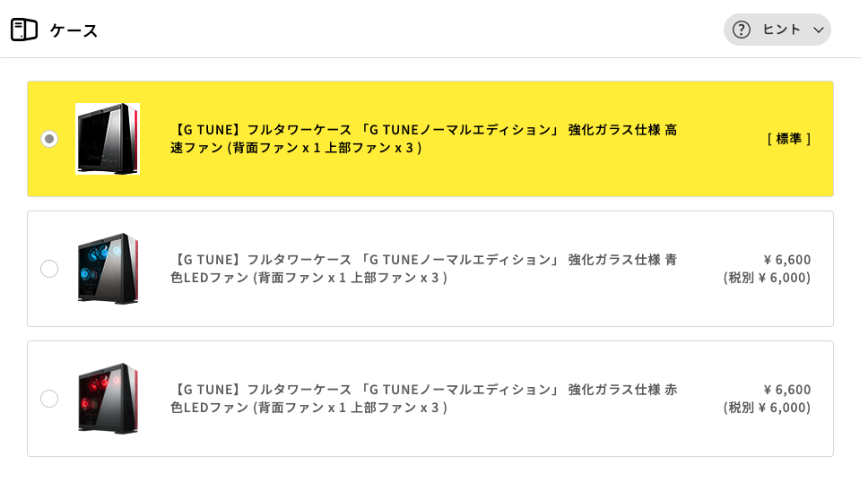Click the 高速ファン case description text
This screenshot has height=482, width=868.
(x=423, y=139)
